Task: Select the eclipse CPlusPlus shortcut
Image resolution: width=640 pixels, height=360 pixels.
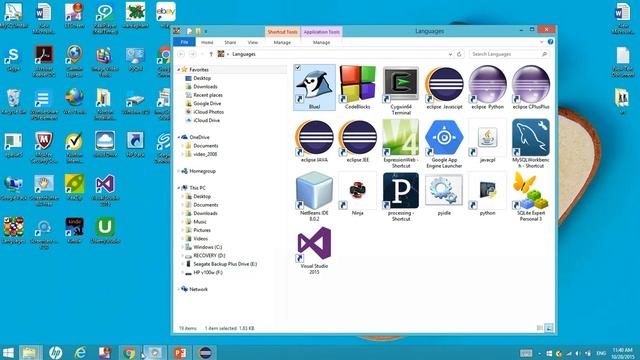Action: coord(531,87)
